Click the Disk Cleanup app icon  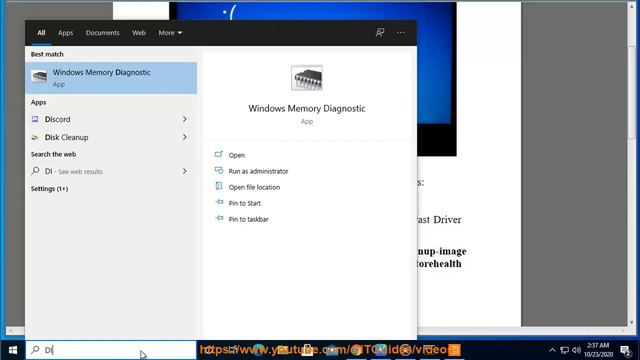(35, 138)
